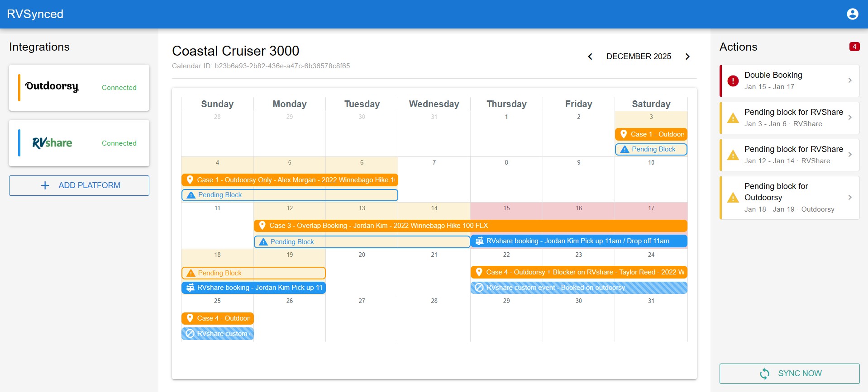
Task: Expand Pending block for RVShare Jan 12 action
Action: pos(850,155)
